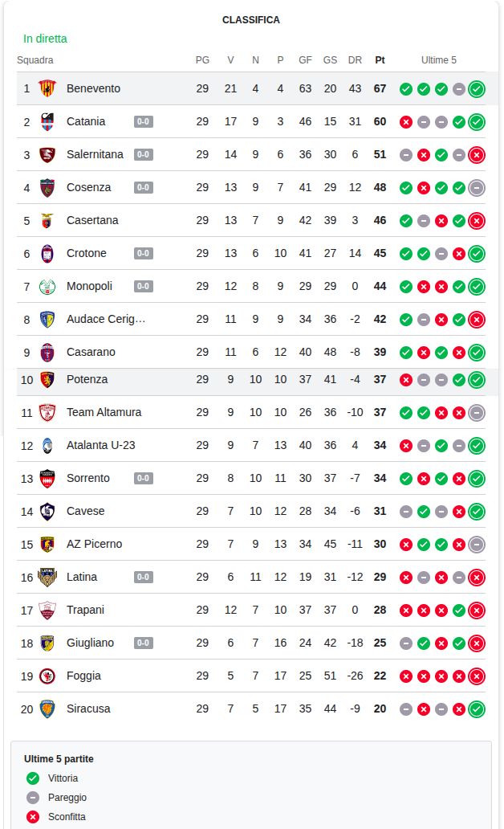Select the Siracusa crest icon
Viewport: 504px width, 829px height.
click(x=47, y=709)
